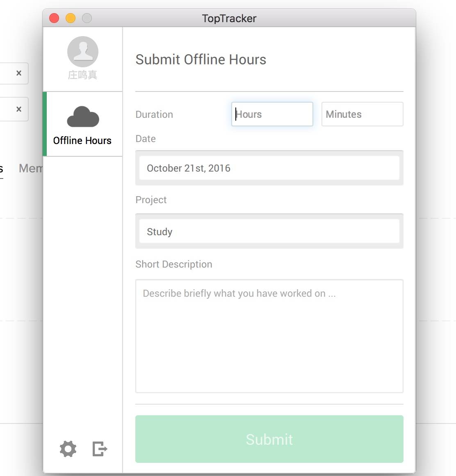Select the Offline Hours cloud icon
The image size is (456, 476).
coord(83,117)
